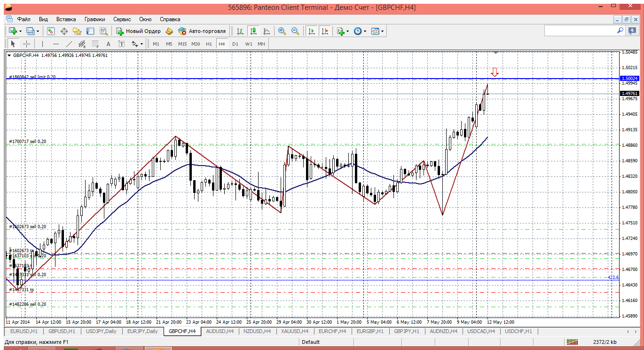This screenshot has height=350, width=644.
Task: Select the Fibonacci retracement tool
Action: click(x=95, y=44)
